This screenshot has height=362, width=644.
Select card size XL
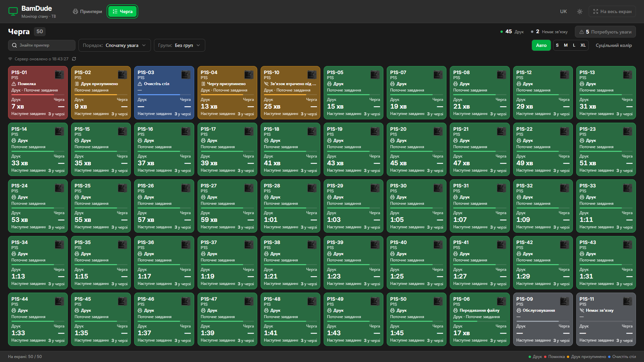click(x=583, y=45)
